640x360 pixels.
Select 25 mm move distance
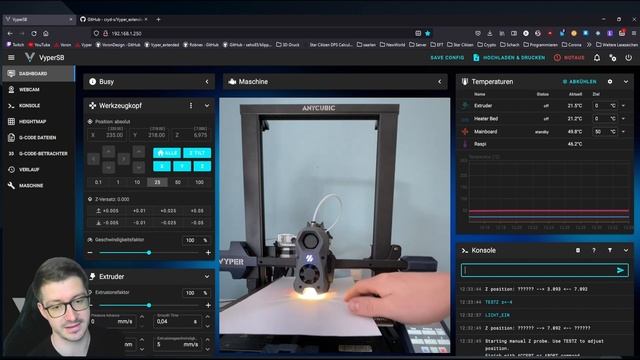(157, 182)
